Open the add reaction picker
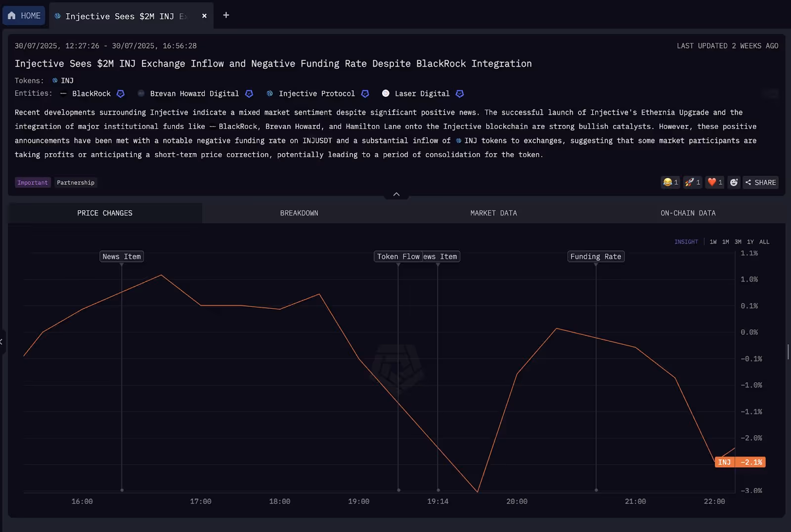791x532 pixels. 734,182
